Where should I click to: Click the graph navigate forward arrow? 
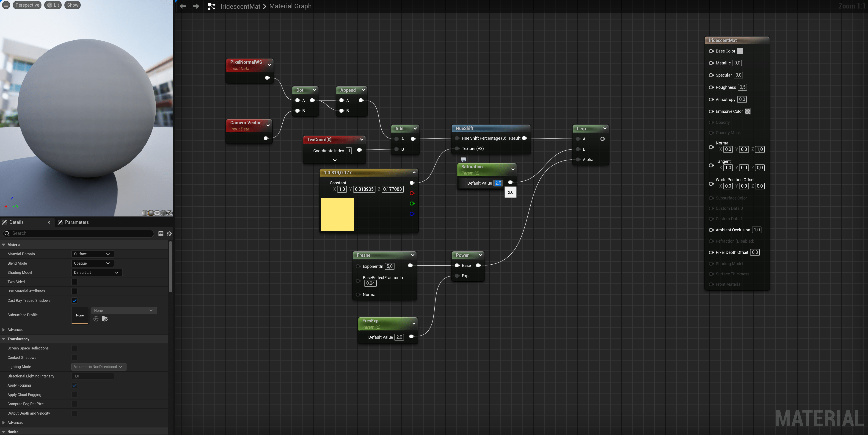(x=196, y=6)
